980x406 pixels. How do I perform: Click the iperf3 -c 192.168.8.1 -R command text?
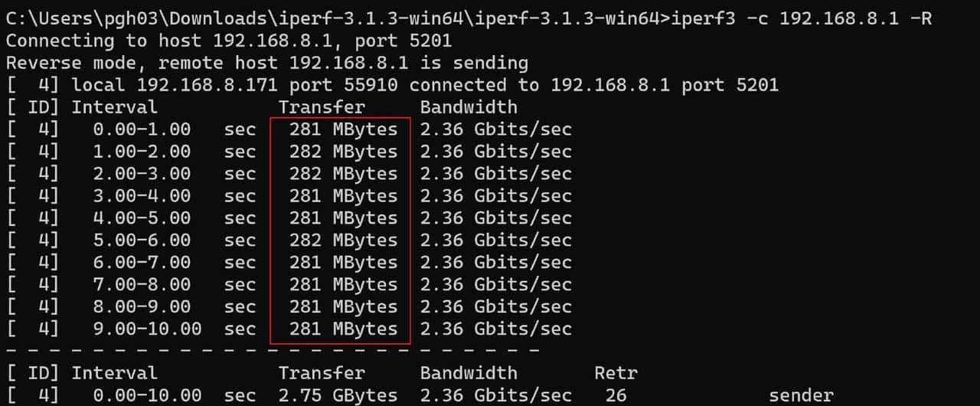pos(802,18)
